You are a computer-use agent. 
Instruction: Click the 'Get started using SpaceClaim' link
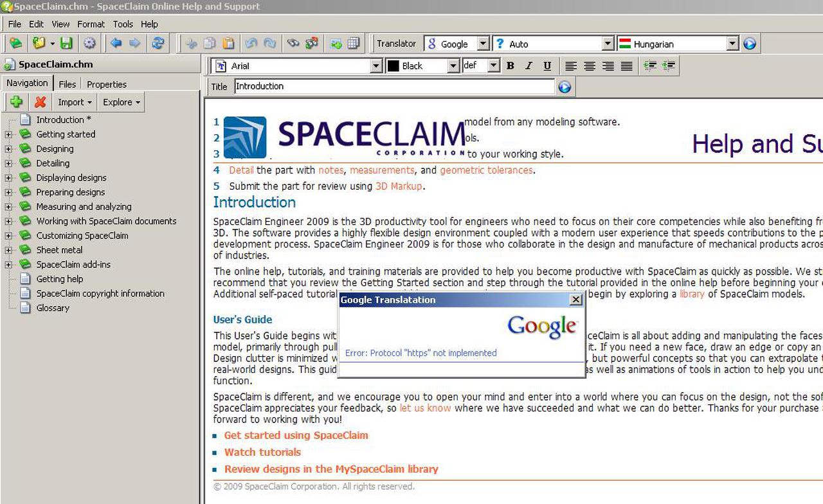pyautogui.click(x=296, y=435)
